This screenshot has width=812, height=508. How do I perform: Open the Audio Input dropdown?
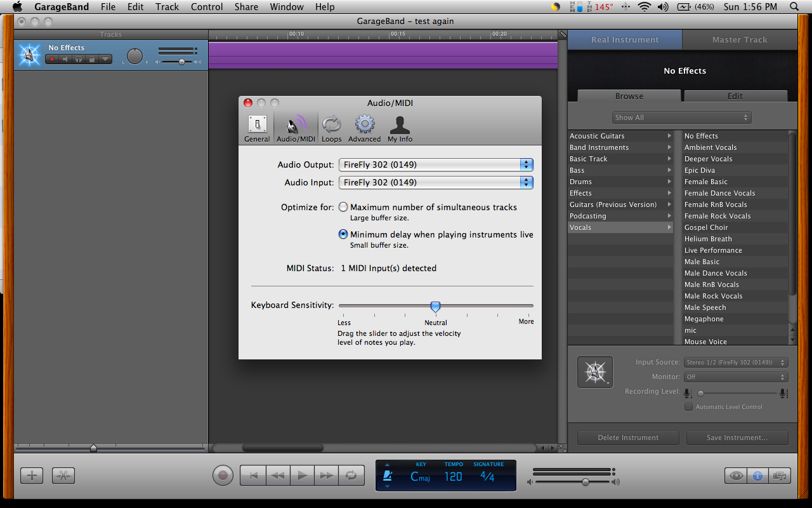point(436,182)
